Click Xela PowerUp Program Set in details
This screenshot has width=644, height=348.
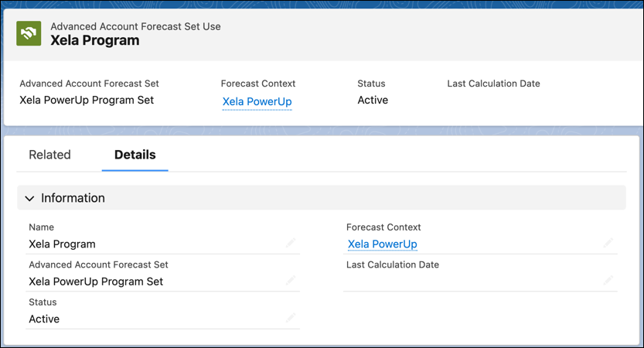point(96,281)
